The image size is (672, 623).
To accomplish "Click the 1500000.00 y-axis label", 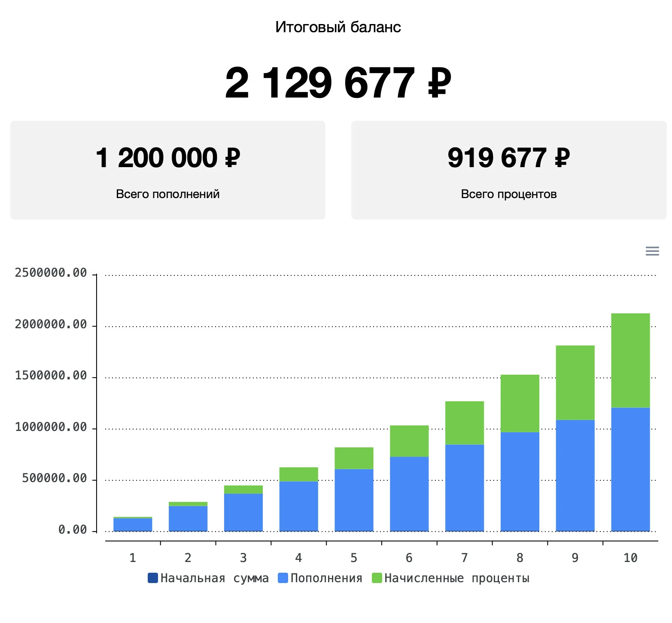I will coord(51,376).
